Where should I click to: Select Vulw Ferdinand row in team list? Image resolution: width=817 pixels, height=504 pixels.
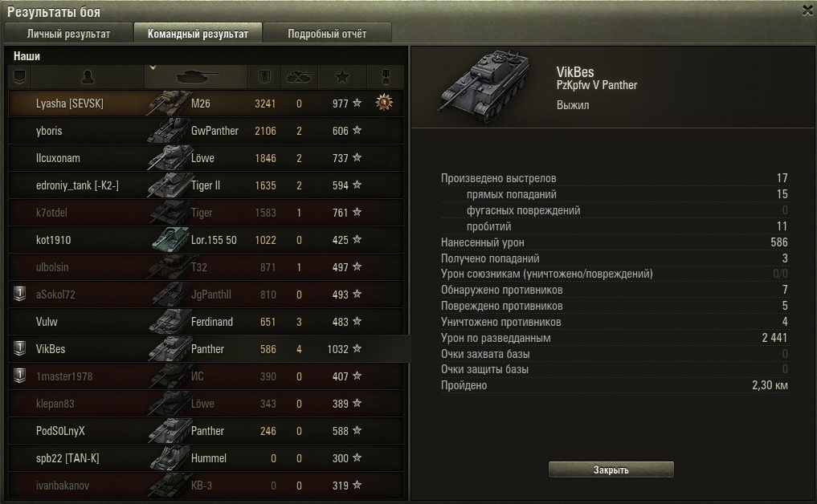click(x=206, y=322)
